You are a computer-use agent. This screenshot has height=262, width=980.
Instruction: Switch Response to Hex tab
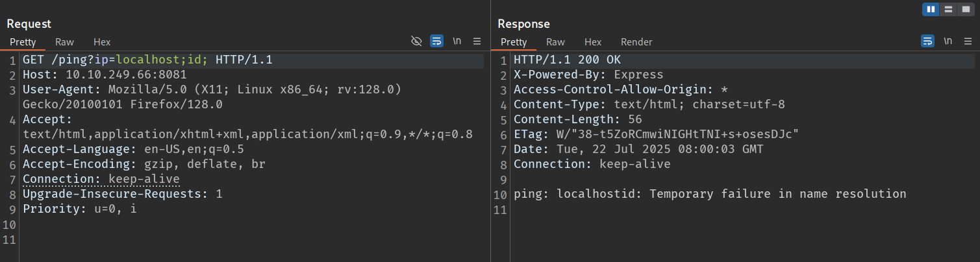point(593,42)
